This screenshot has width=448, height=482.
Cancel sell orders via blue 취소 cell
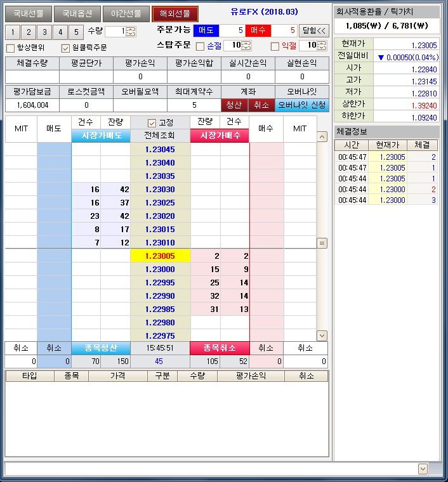coord(54,348)
